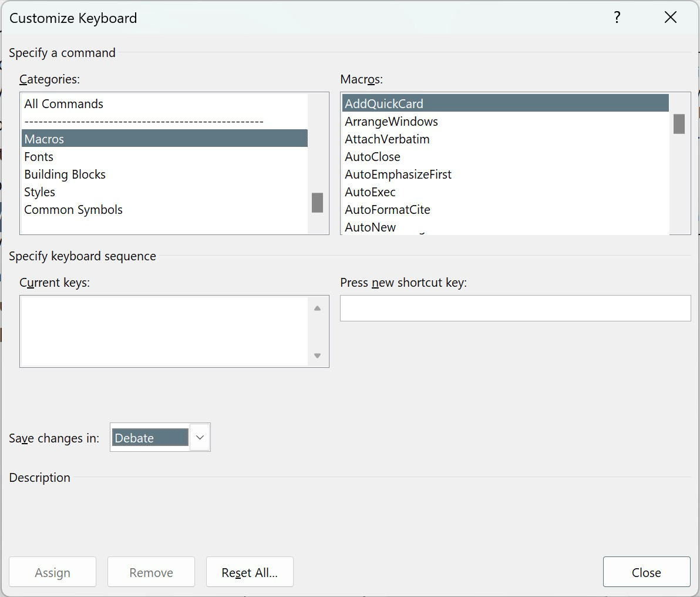Click the help question mark icon

[x=617, y=18]
